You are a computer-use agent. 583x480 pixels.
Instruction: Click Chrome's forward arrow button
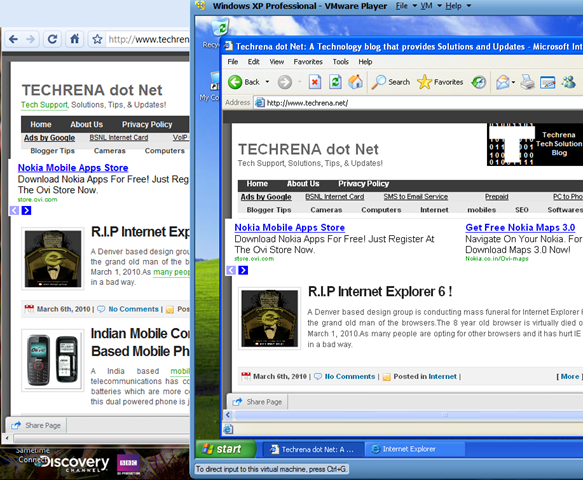30,39
